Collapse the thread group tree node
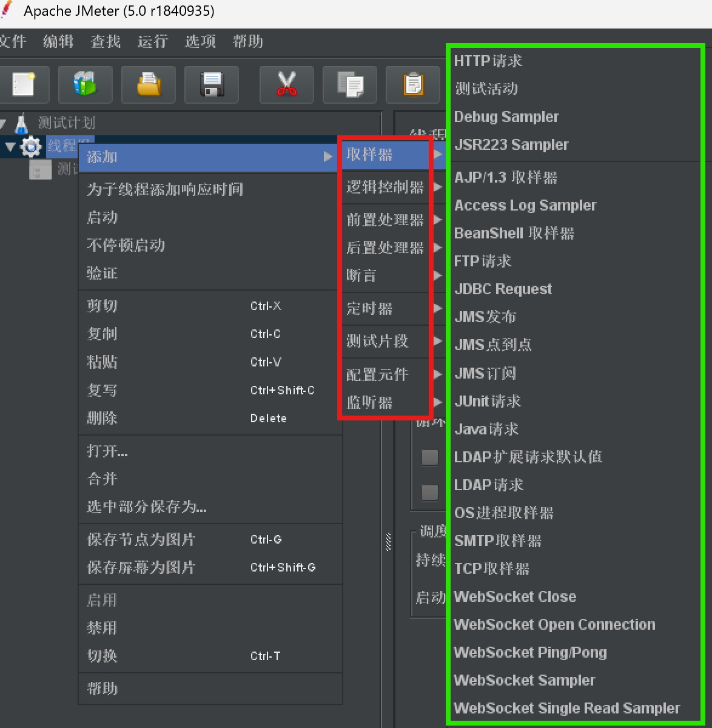This screenshot has height=728, width=712. (x=9, y=147)
